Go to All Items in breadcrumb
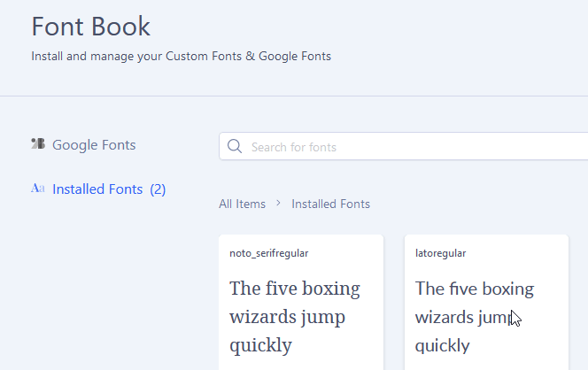This screenshot has width=588, height=370. click(x=242, y=204)
